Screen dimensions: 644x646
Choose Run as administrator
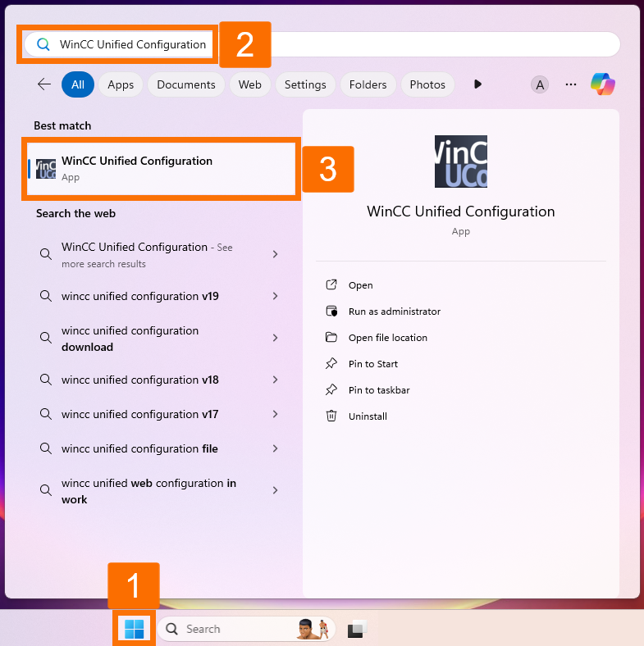pyautogui.click(x=395, y=312)
